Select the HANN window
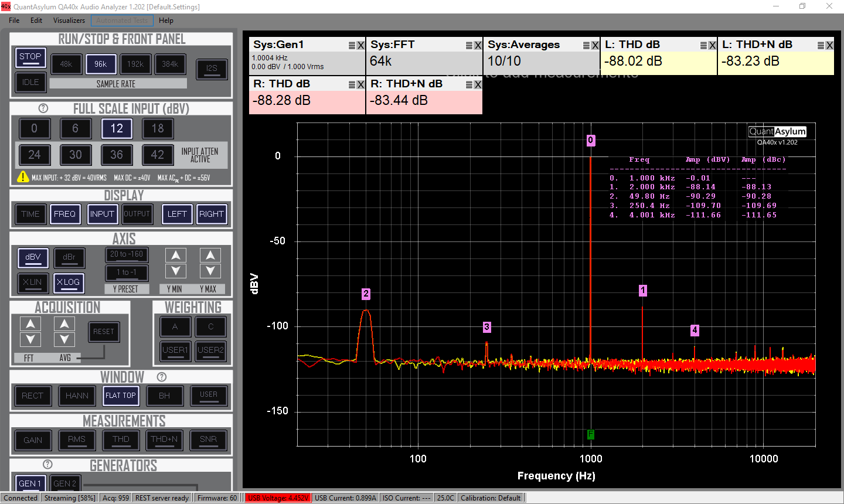844x504 pixels. (77, 396)
